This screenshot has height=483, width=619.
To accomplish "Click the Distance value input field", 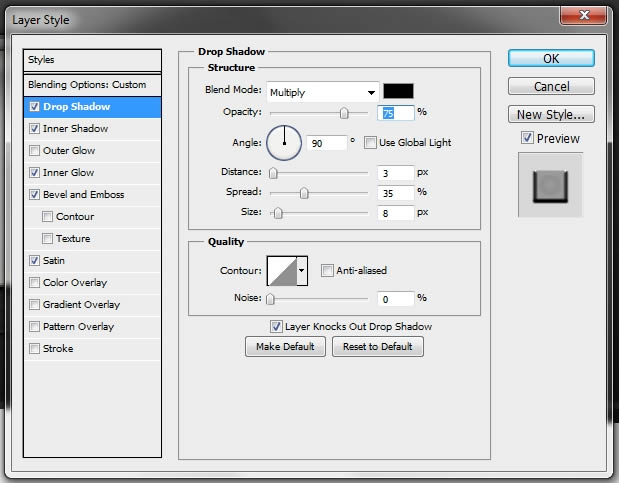I will [x=395, y=173].
